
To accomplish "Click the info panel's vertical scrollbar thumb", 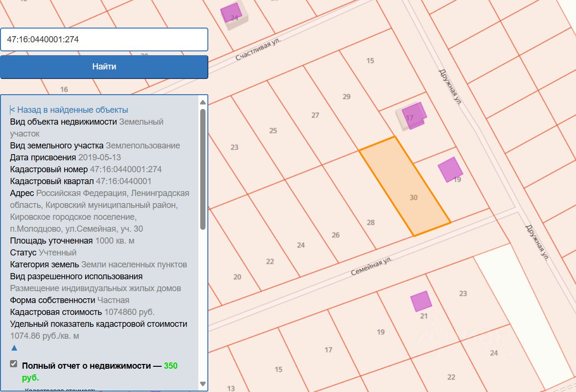I will click(203, 169).
